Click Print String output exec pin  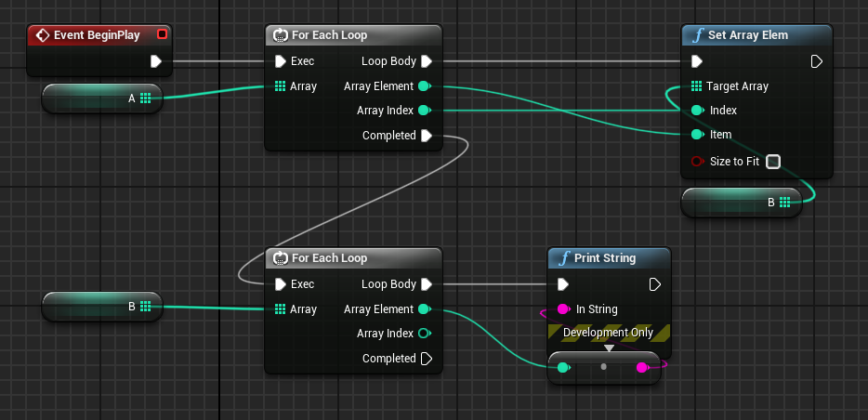[654, 284]
